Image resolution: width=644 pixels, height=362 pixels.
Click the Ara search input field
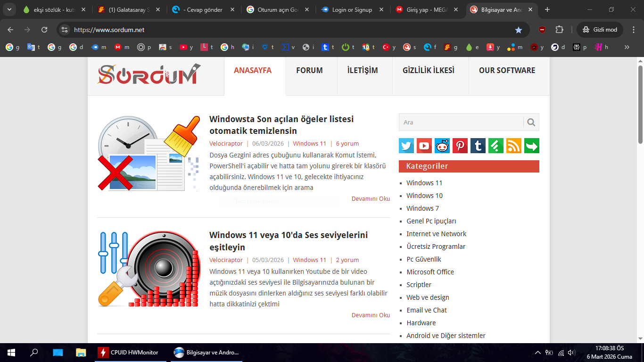(x=461, y=123)
